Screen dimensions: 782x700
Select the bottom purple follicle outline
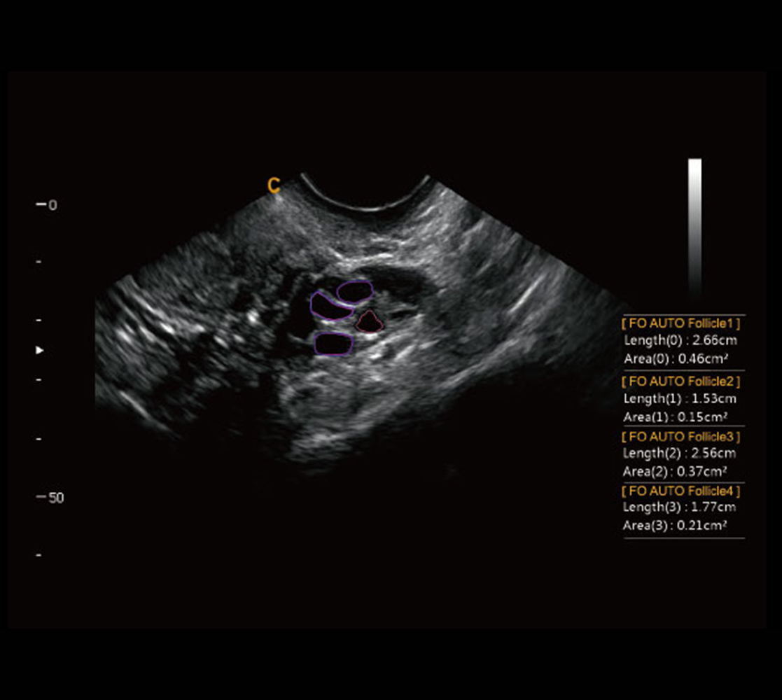(333, 344)
